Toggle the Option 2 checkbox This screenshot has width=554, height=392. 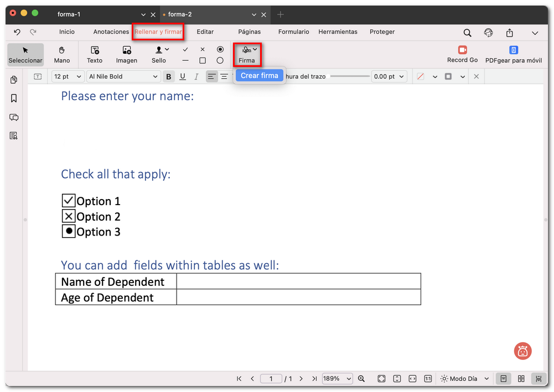[69, 216]
